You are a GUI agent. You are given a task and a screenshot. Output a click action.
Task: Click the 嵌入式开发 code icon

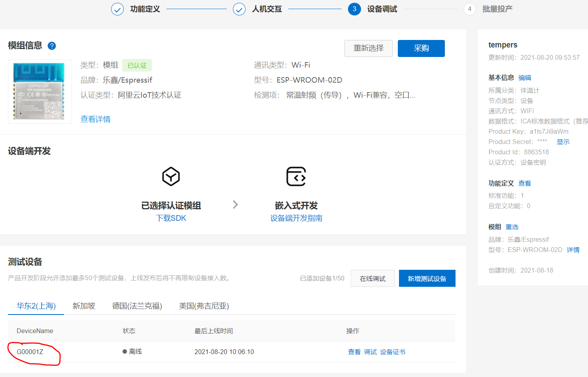tap(296, 177)
